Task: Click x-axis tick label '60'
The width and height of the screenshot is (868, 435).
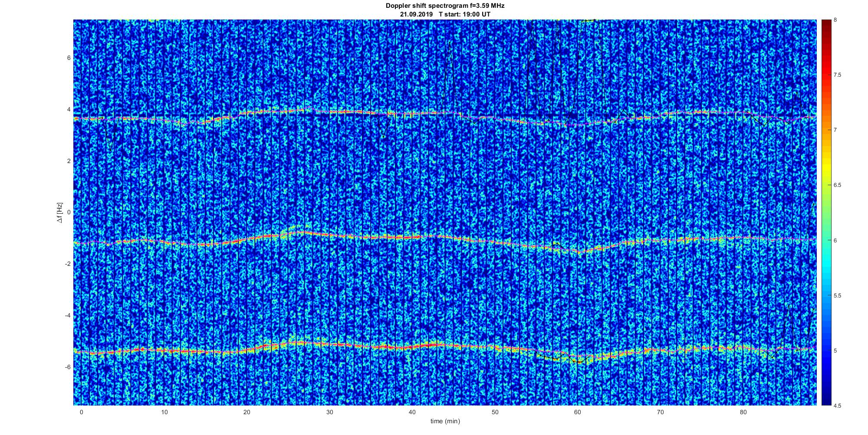Action: (x=578, y=412)
